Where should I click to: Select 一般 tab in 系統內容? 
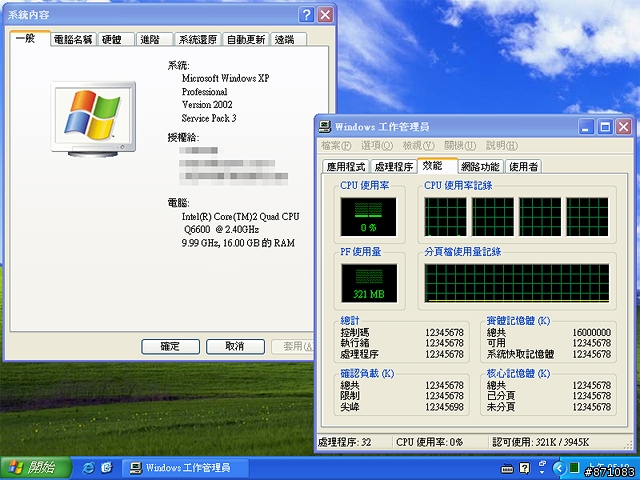pyautogui.click(x=30, y=38)
